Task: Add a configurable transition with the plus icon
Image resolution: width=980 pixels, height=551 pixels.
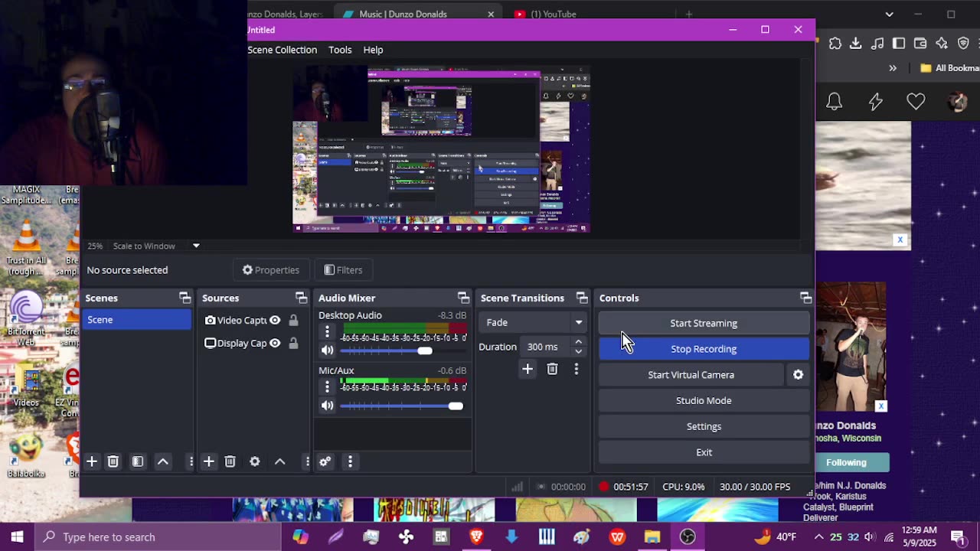Action: pyautogui.click(x=528, y=369)
